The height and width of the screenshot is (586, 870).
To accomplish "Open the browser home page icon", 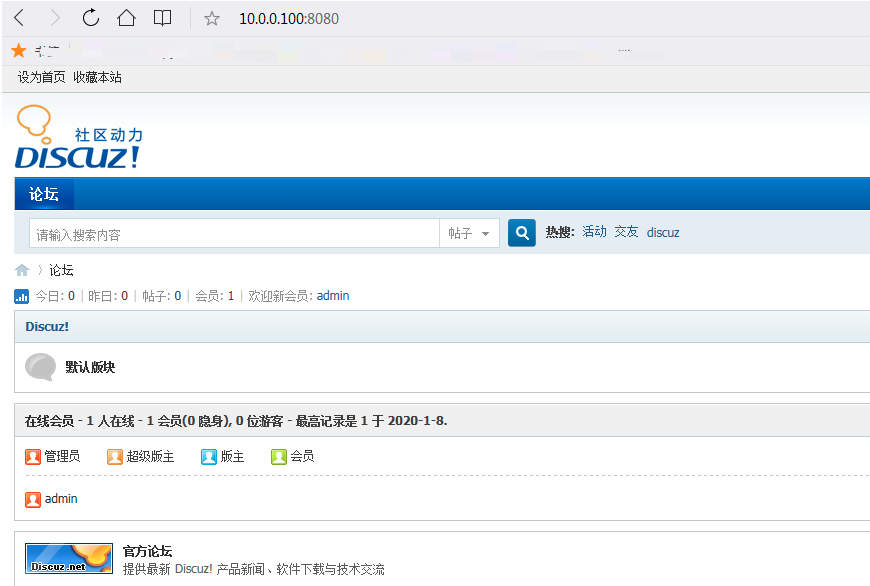I will click(127, 18).
